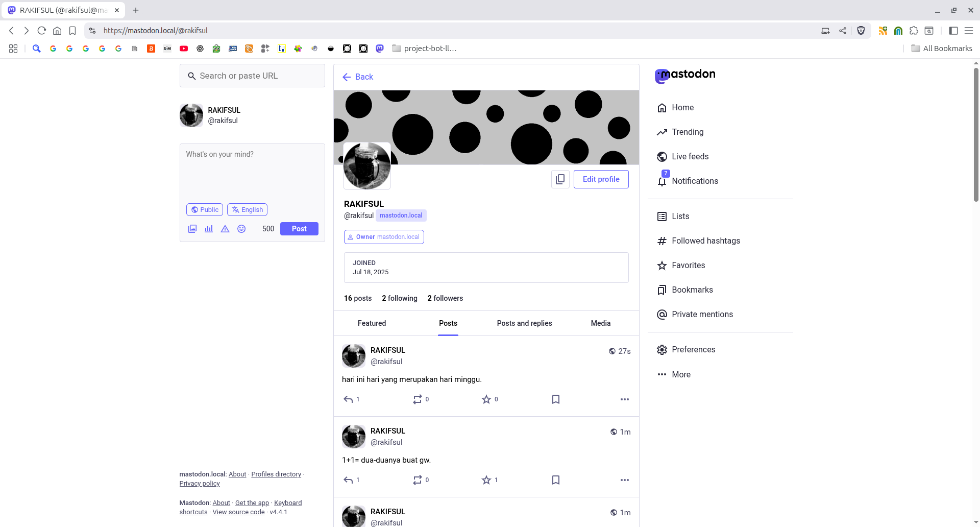
Task: Click Owner mastodon.local role badge
Action: 384,237
